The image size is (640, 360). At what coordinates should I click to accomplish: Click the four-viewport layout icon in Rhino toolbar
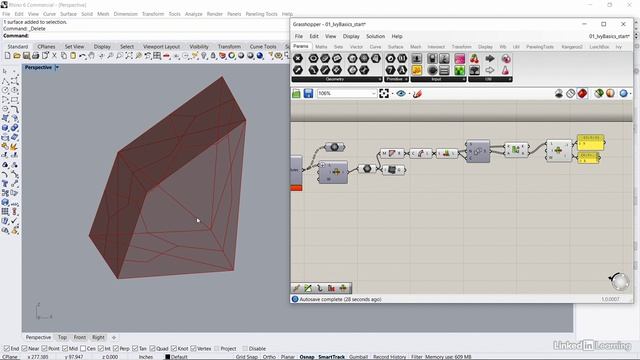coord(157,56)
